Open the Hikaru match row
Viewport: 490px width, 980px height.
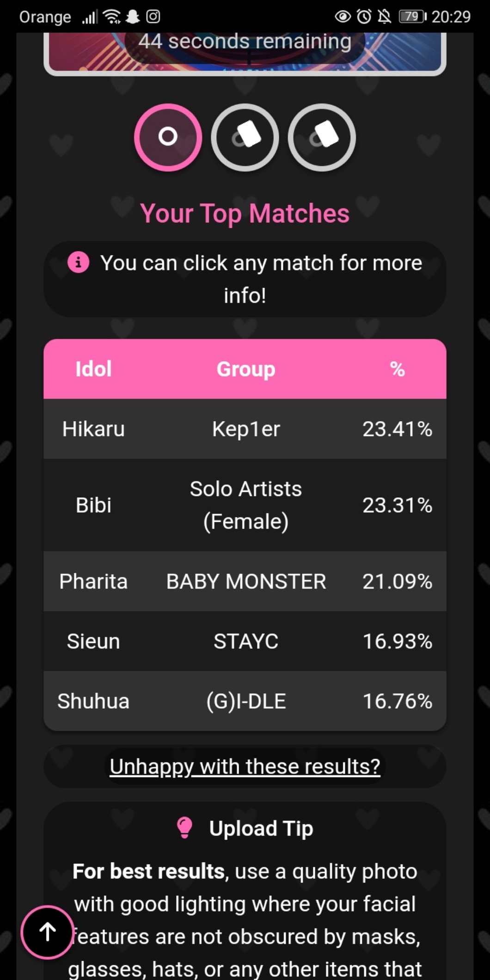tap(245, 429)
